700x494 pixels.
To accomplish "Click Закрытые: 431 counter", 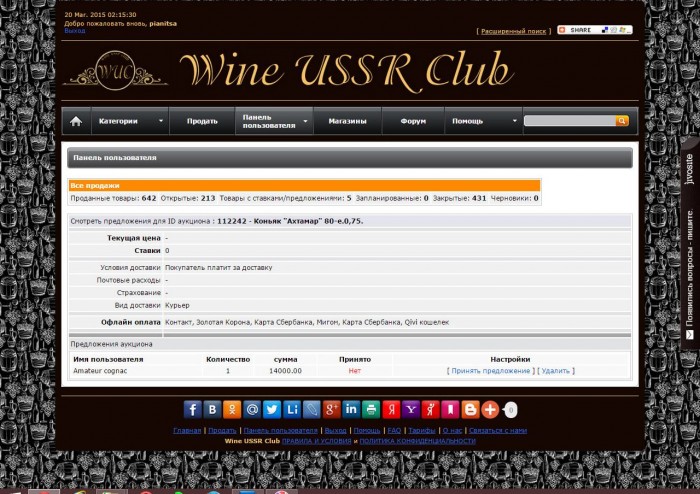I will click(x=459, y=198).
